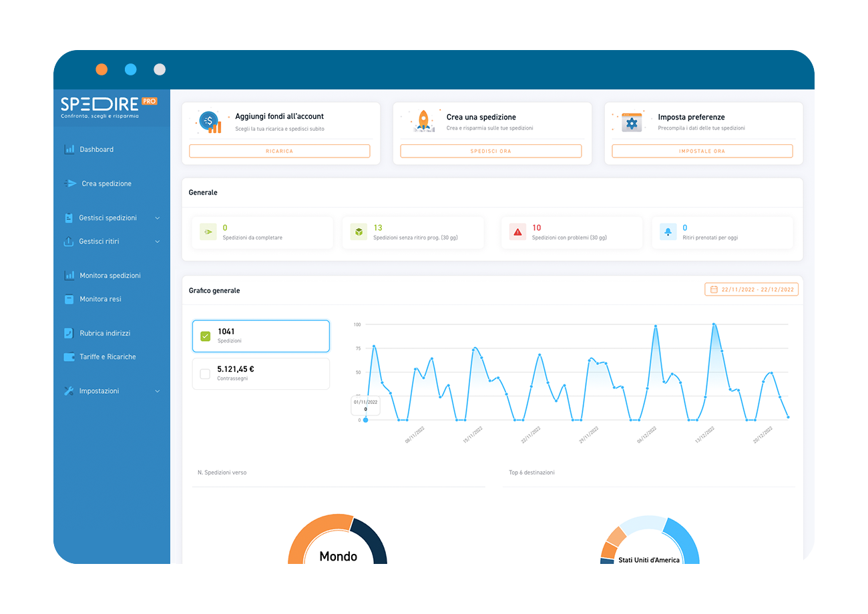Screen dimensions: 868x614
Task: Click the Grafico generale heading
Action: tap(214, 291)
